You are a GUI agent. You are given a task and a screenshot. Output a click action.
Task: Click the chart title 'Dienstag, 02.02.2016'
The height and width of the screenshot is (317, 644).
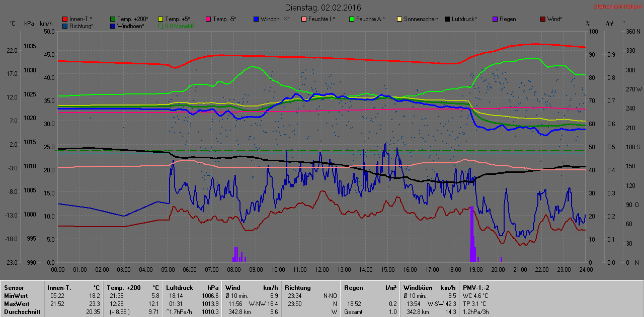[x=323, y=8]
